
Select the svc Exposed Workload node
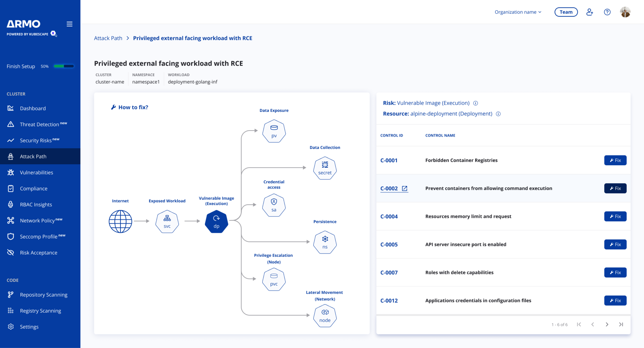point(167,222)
